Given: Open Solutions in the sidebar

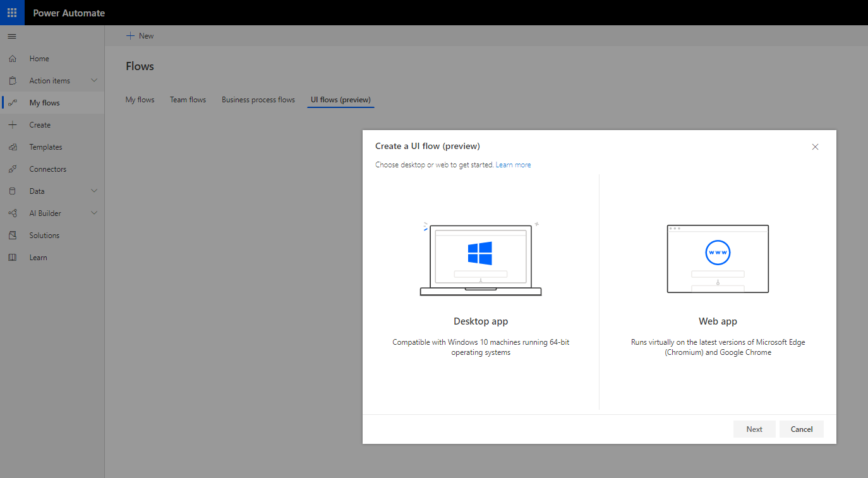Looking at the screenshot, I should [44, 236].
